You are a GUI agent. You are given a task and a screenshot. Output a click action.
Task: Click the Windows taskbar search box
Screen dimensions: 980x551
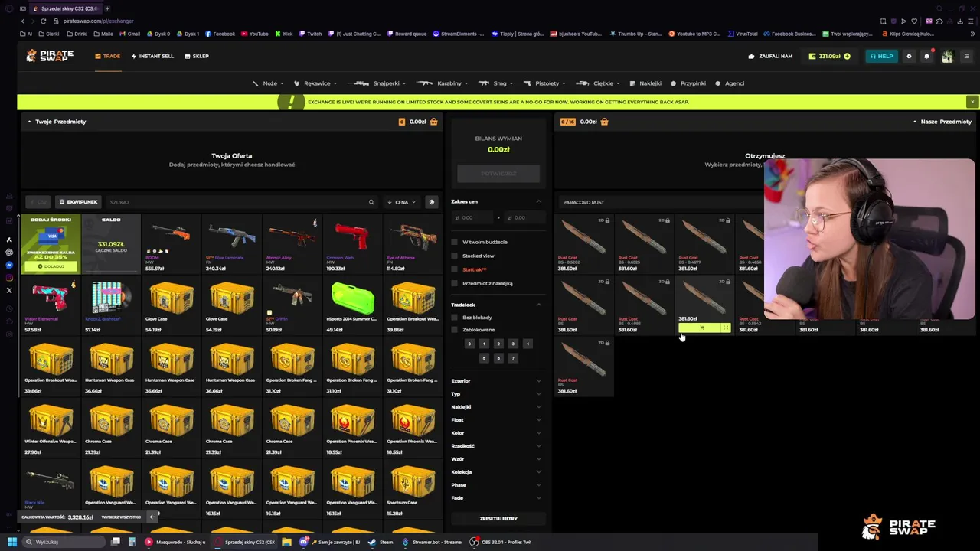(64, 542)
